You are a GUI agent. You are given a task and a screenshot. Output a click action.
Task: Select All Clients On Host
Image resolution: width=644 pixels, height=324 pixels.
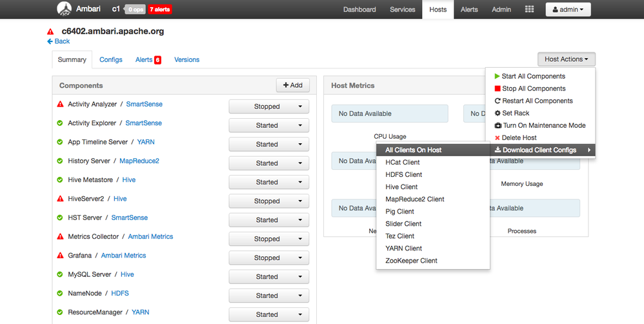[x=433, y=150]
